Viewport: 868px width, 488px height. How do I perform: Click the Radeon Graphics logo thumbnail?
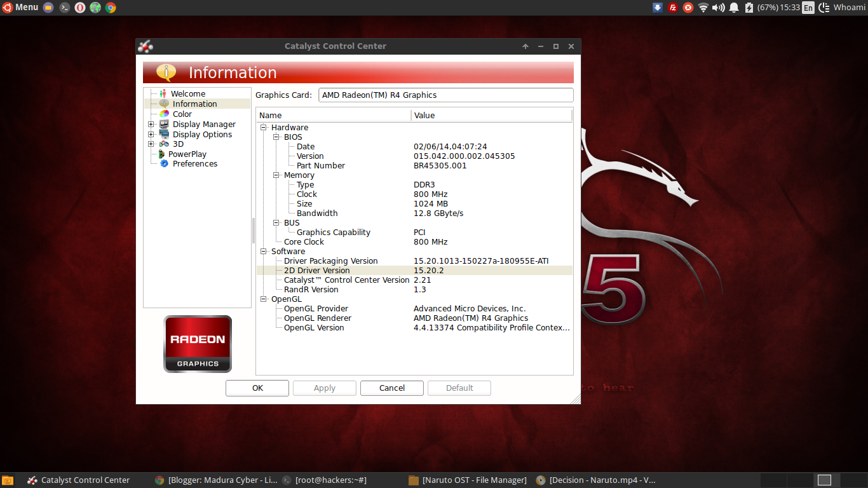(x=197, y=343)
